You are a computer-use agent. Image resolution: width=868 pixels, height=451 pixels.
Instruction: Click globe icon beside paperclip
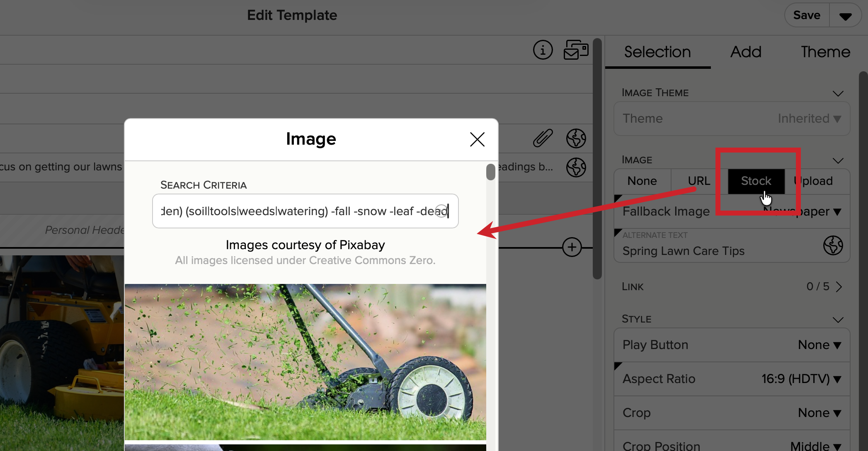pyautogui.click(x=576, y=138)
